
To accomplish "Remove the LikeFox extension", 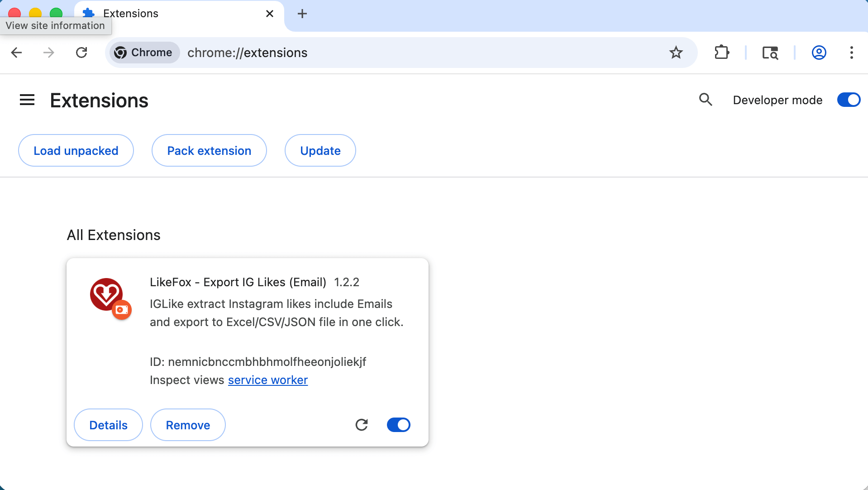I will [x=187, y=425].
